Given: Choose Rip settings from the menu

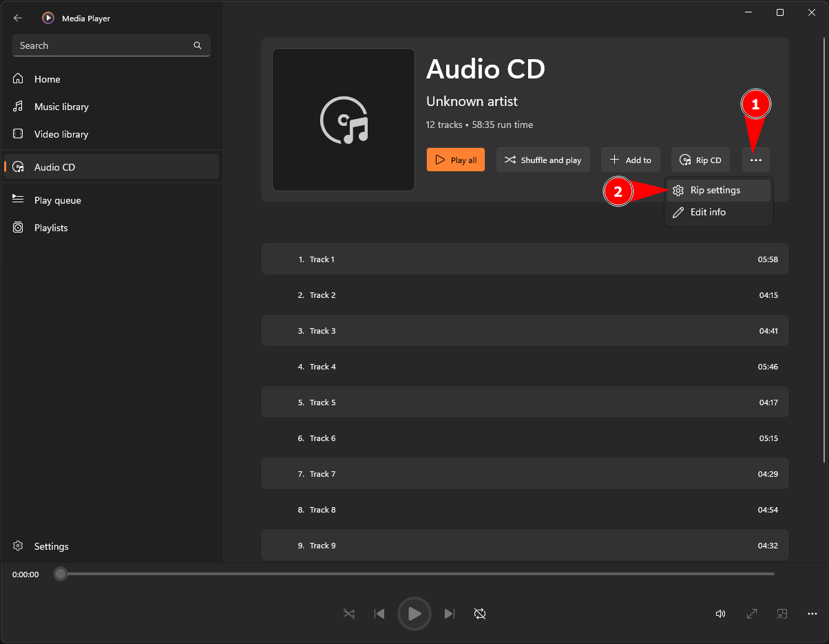Looking at the screenshot, I should click(x=715, y=191).
